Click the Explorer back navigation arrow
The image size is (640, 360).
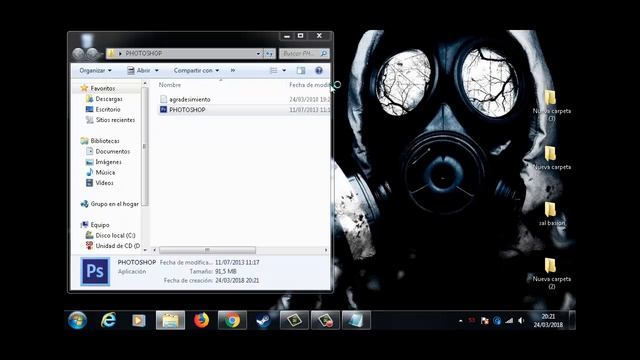78,53
